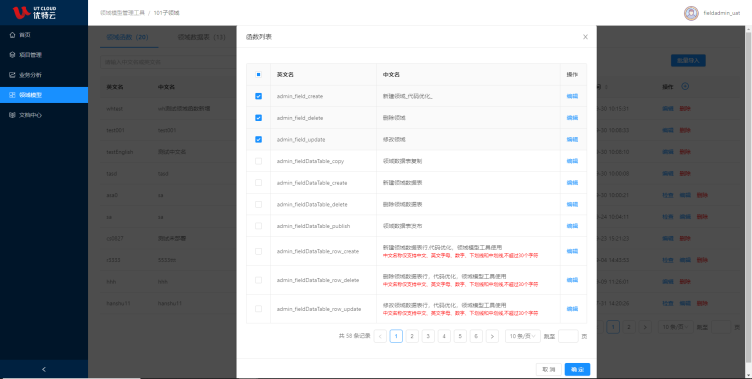Screen dimensions: 752x379
Task: Collapse the sidebar with the bottom chevron
Action: click(x=44, y=369)
